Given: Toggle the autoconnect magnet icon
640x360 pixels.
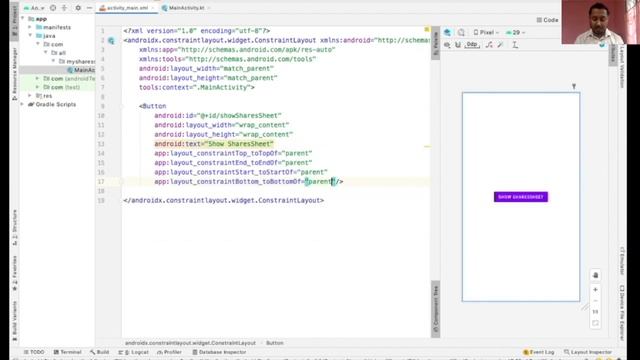Looking at the screenshot, I should pyautogui.click(x=458, y=45).
